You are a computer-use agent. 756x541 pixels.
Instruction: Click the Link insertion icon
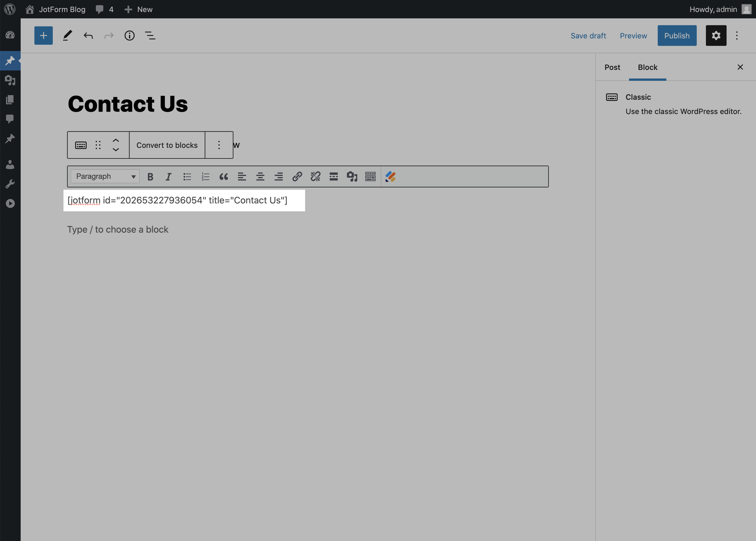click(x=297, y=176)
